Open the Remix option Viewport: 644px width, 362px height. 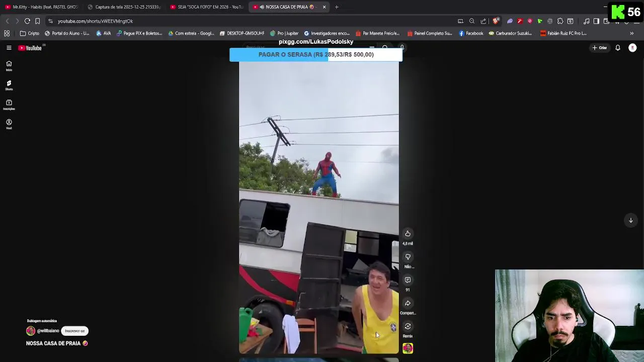pos(408,326)
